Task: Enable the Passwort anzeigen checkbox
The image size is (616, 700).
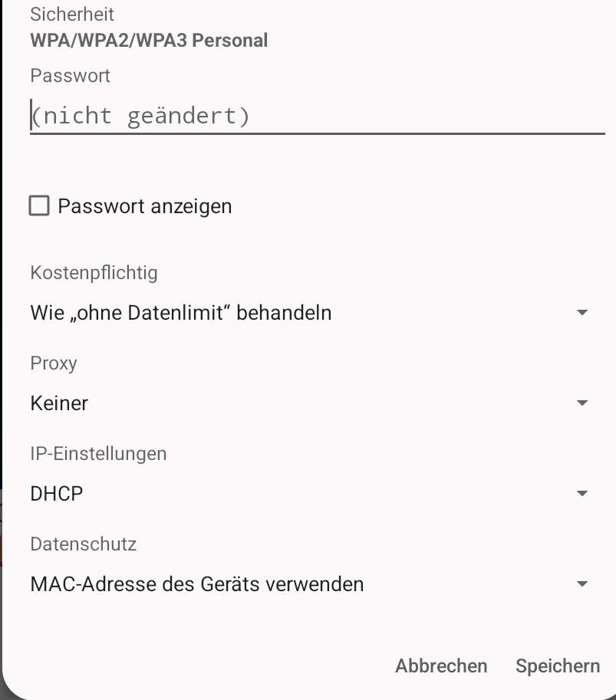Action: tap(39, 206)
